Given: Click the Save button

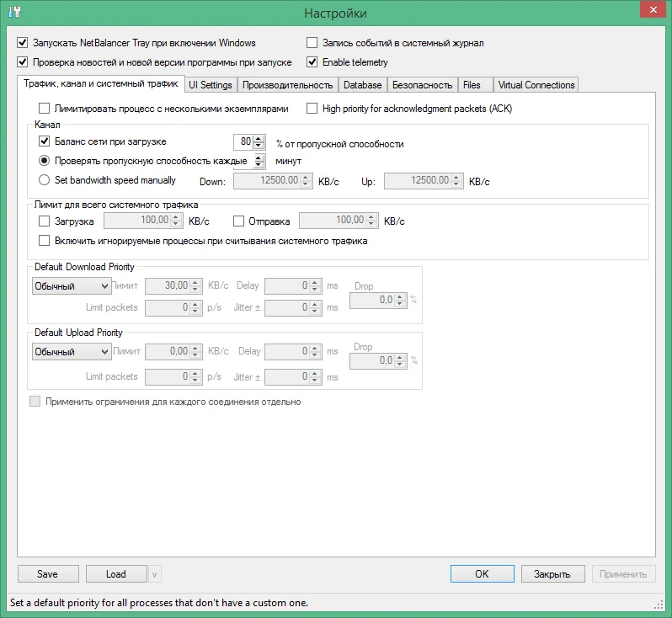Looking at the screenshot, I should (x=48, y=574).
